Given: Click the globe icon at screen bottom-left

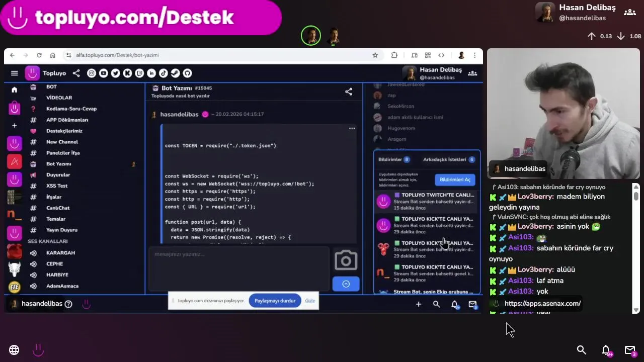Looking at the screenshot, I should point(14,350).
